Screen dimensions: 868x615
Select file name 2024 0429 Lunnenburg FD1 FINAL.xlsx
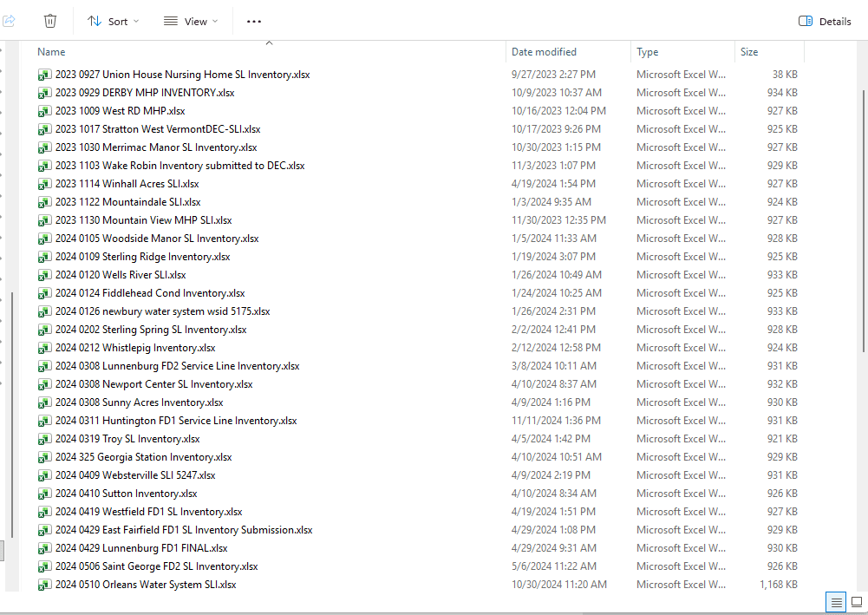coord(141,548)
